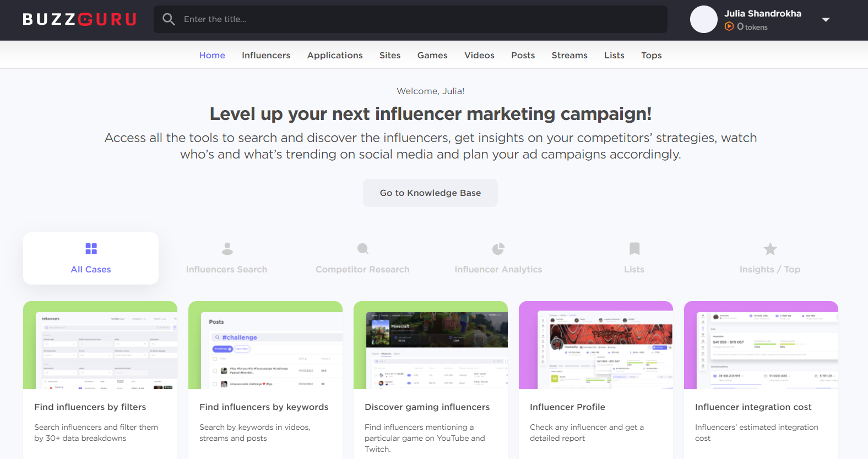Click the 'Find influencers by keywords' title
This screenshot has height=459, width=868.
pos(264,407)
